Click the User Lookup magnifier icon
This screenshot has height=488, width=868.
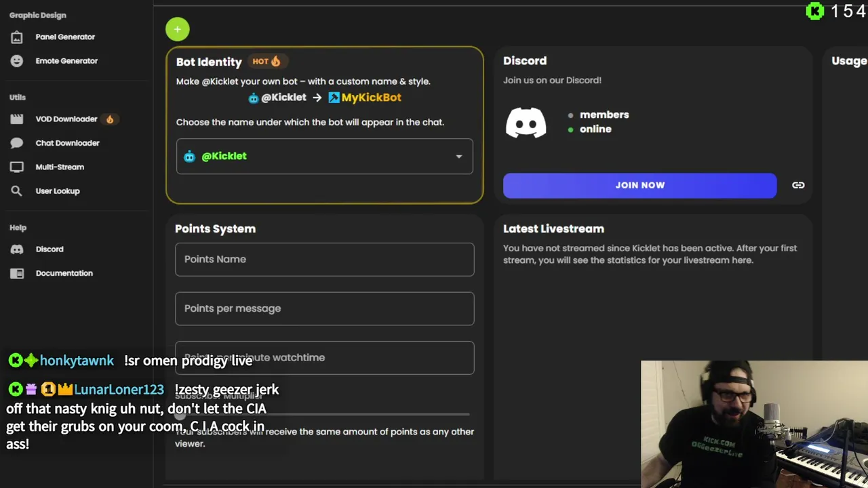pos(17,191)
